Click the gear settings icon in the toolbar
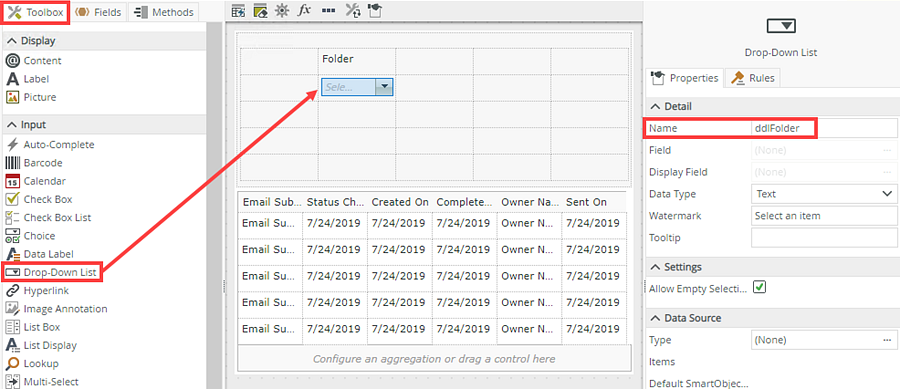The height and width of the screenshot is (389, 900). (281, 10)
